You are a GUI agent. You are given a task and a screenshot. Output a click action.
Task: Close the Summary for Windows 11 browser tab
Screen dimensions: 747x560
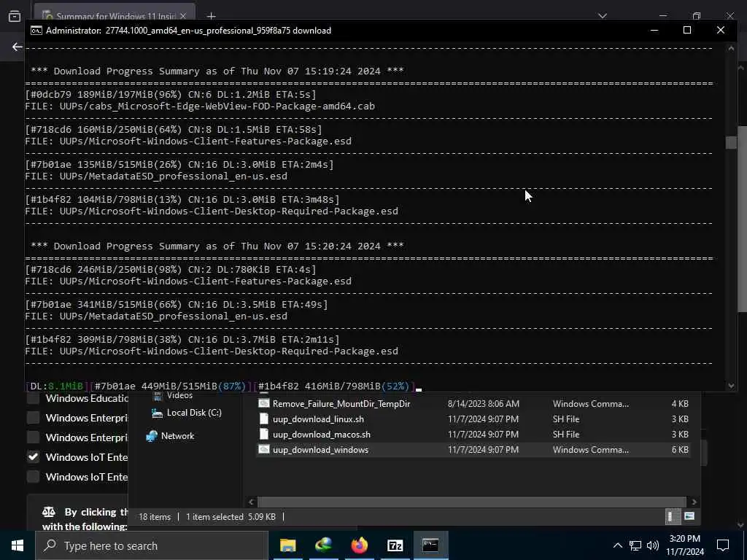coord(183,16)
